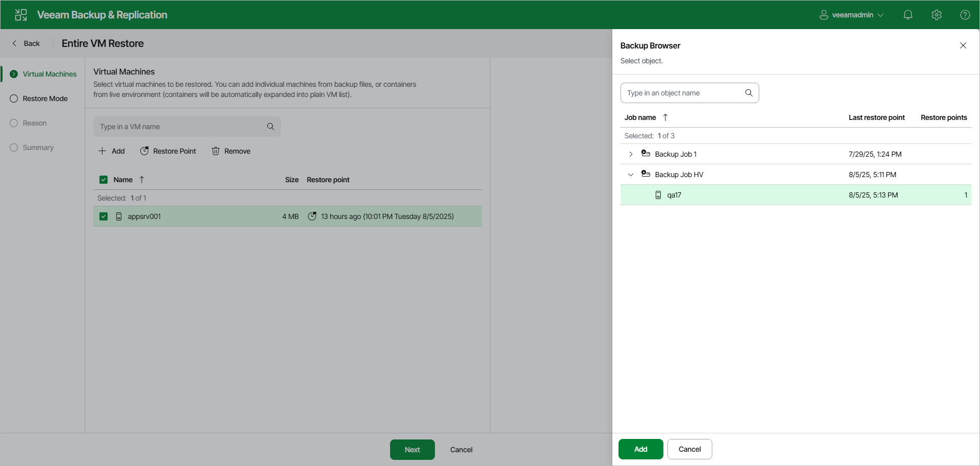Click the Backup Job HV job icon
This screenshot has width=980, height=466.
coord(646,174)
